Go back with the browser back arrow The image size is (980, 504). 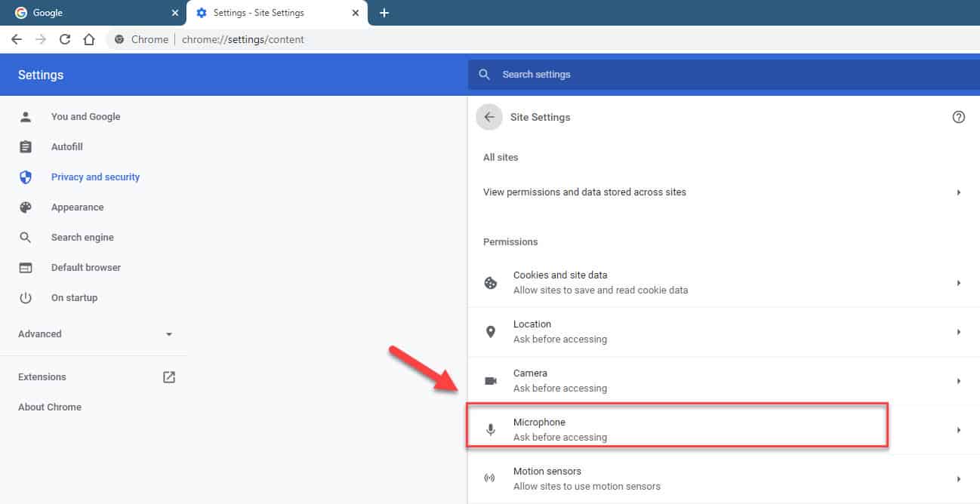pyautogui.click(x=17, y=39)
